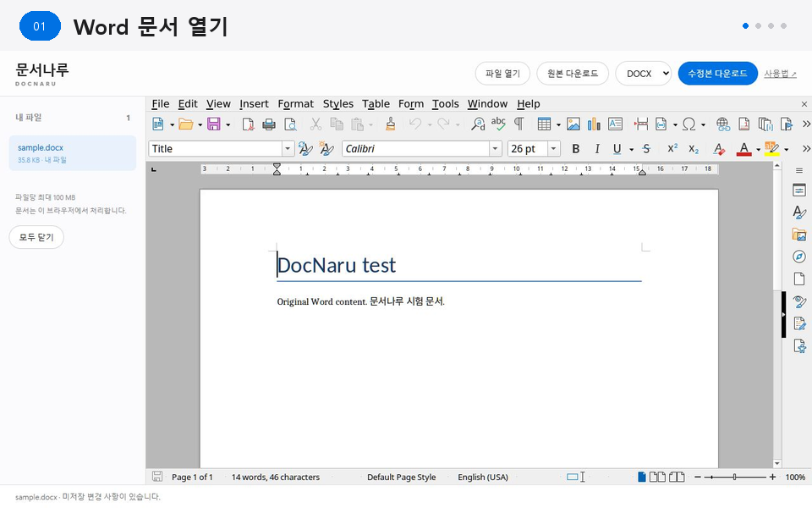Toggle Strikethrough formatting
812x508 pixels.
pos(646,149)
